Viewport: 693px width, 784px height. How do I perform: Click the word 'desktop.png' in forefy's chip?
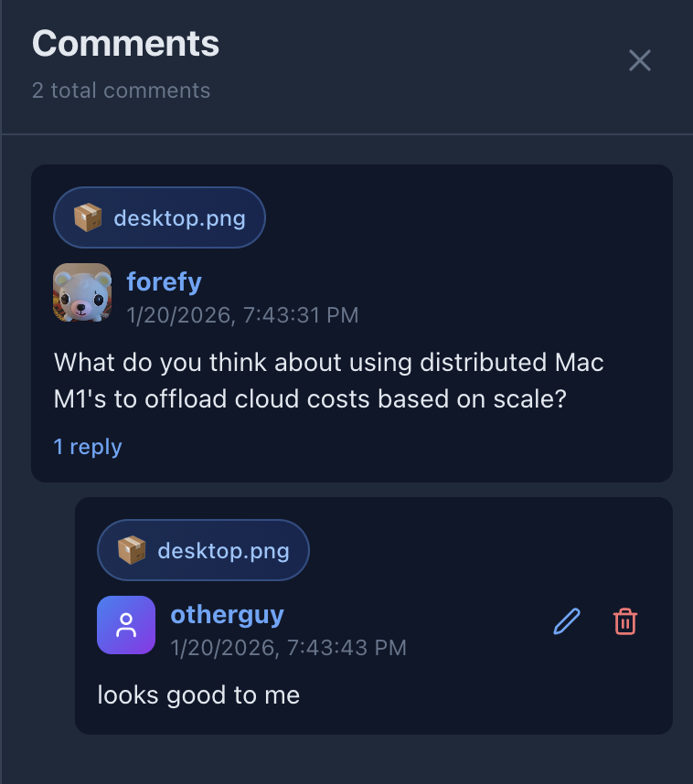point(179,218)
